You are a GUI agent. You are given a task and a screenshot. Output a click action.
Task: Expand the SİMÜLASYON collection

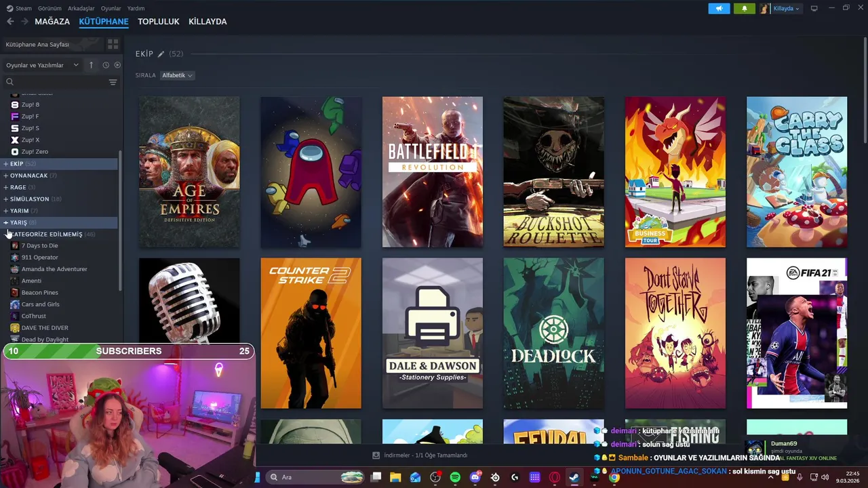click(5, 199)
